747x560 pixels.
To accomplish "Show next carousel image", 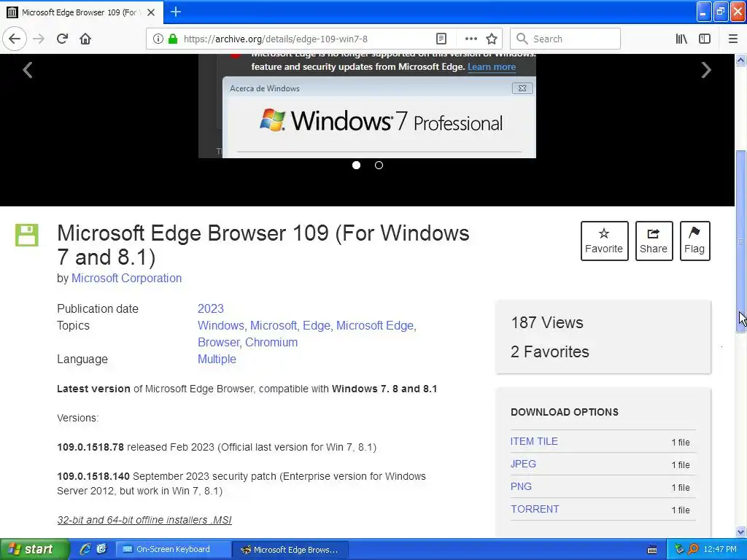I will pos(706,70).
